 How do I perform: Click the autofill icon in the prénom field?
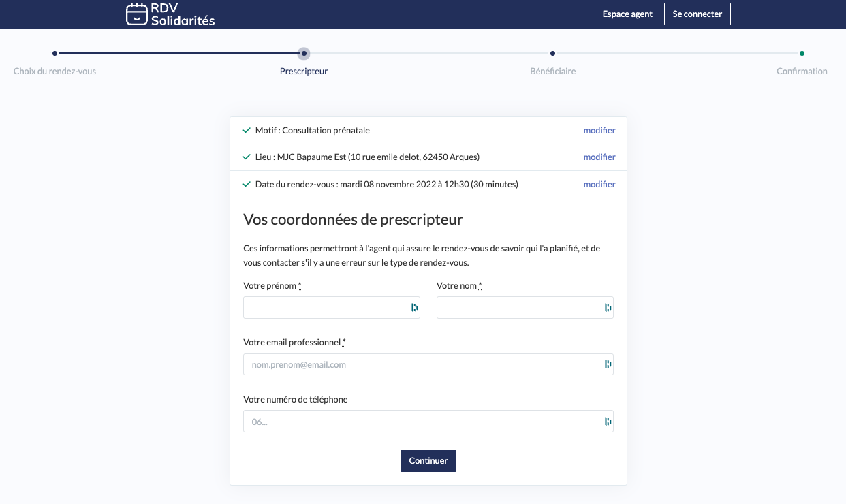point(414,307)
